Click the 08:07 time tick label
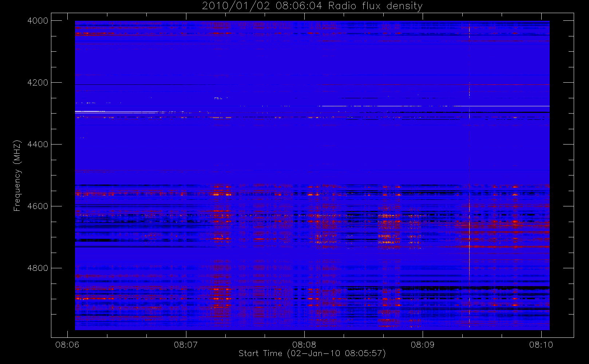Image resolution: width=589 pixels, height=364 pixels. pos(186,345)
